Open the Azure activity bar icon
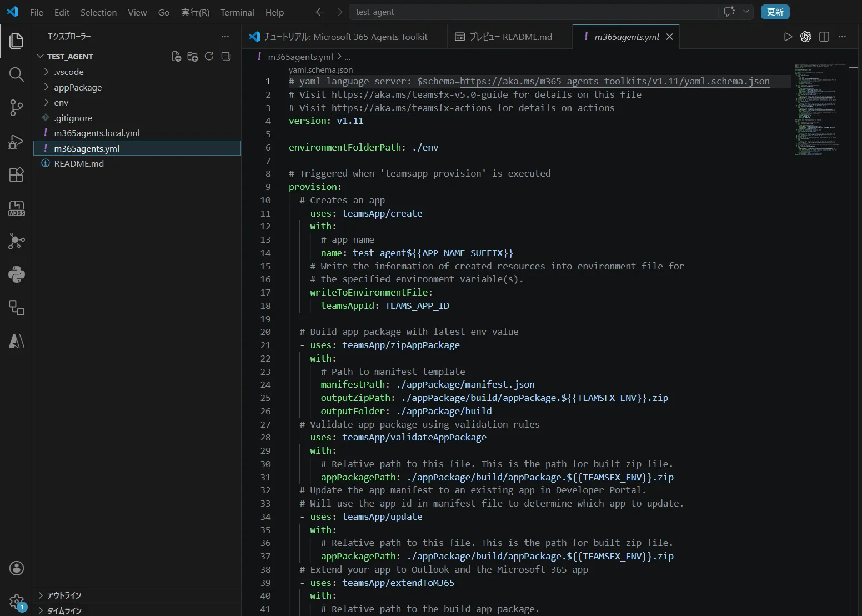862x616 pixels. tap(17, 341)
